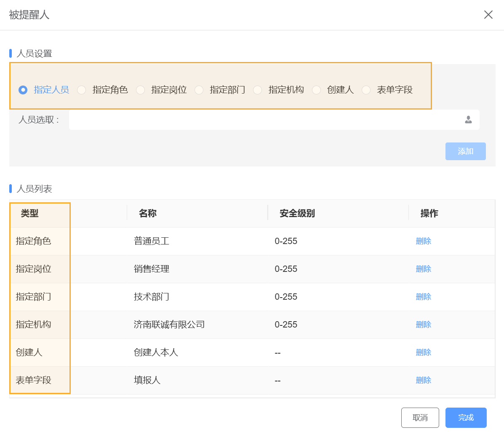Click the 取消 button

coord(420,418)
